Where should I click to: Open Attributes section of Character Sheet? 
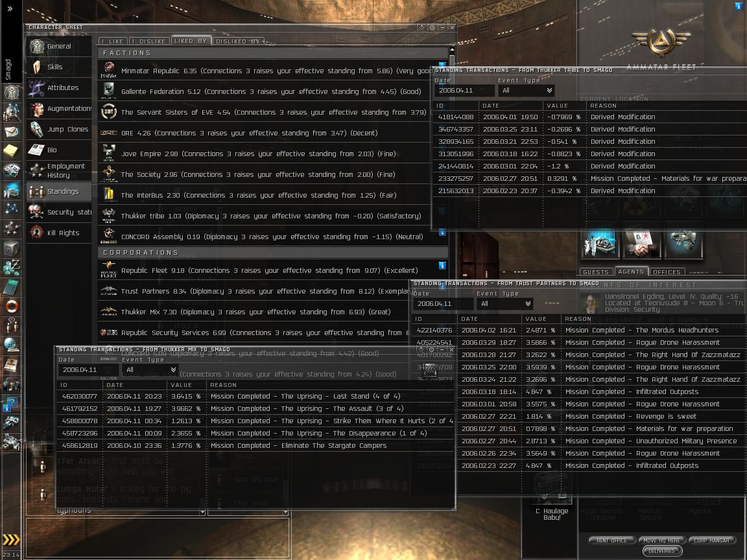pos(59,87)
